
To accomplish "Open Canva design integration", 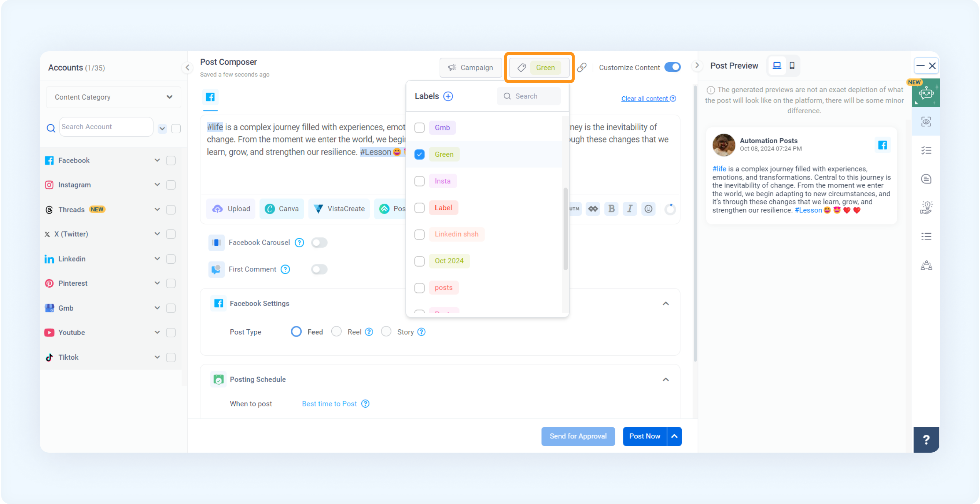I will click(x=281, y=209).
